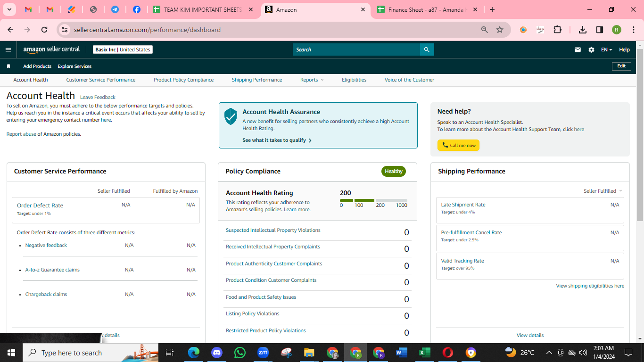View site information icon in address bar

(x=65, y=30)
